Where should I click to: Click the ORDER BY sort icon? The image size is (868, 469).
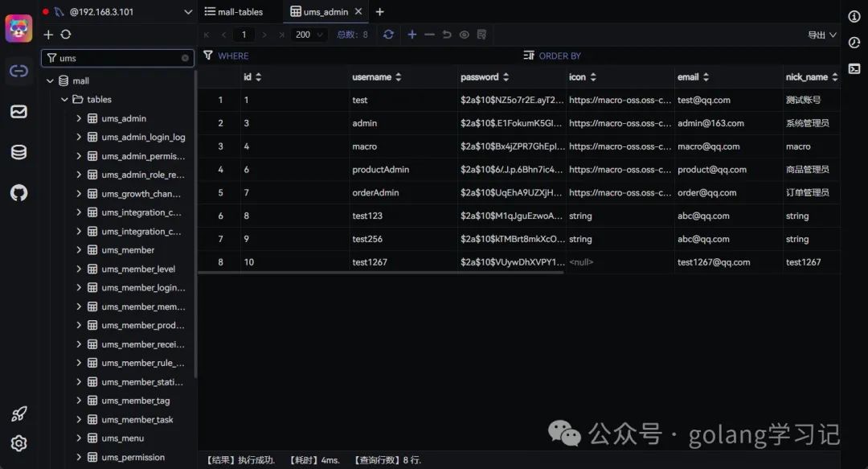point(529,56)
